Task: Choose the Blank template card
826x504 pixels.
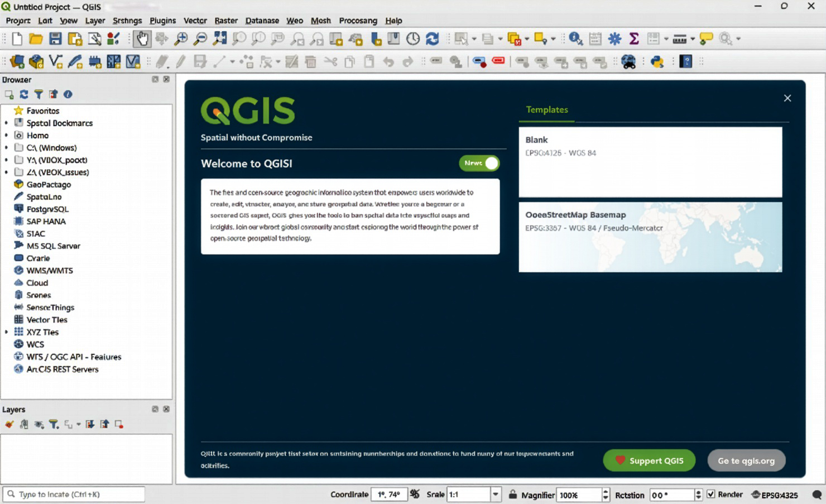Action: click(x=650, y=162)
